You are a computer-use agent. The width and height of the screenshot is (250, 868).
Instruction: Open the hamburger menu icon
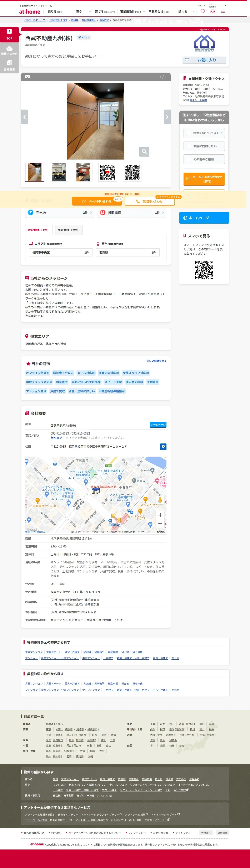pyautogui.click(x=223, y=11)
